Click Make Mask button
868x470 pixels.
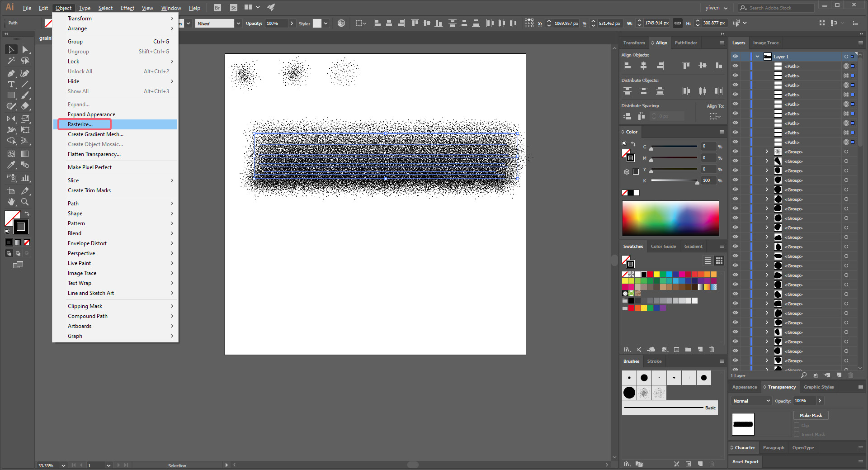811,415
